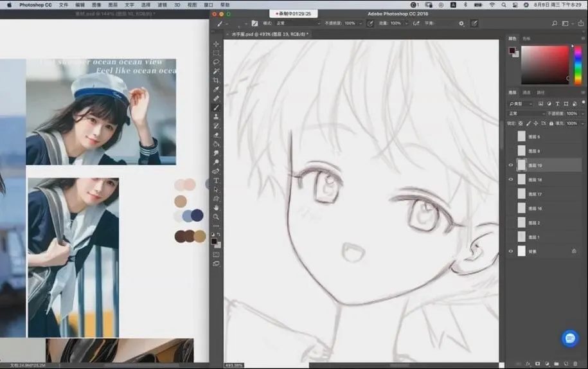Hide layer 图层 19 using eye icon
The width and height of the screenshot is (588, 369).
point(511,165)
